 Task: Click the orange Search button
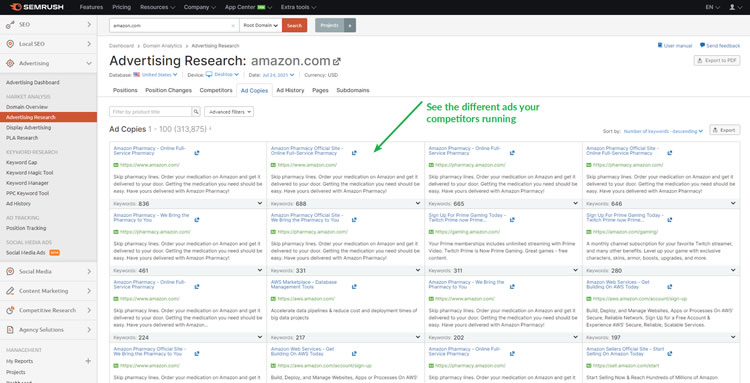[x=295, y=25]
